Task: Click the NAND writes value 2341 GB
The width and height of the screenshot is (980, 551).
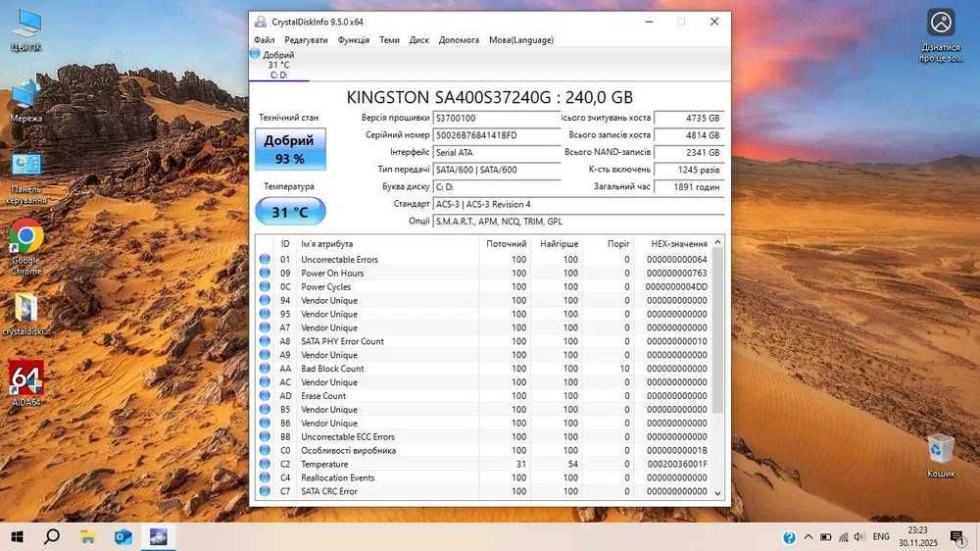Action: coord(689,153)
